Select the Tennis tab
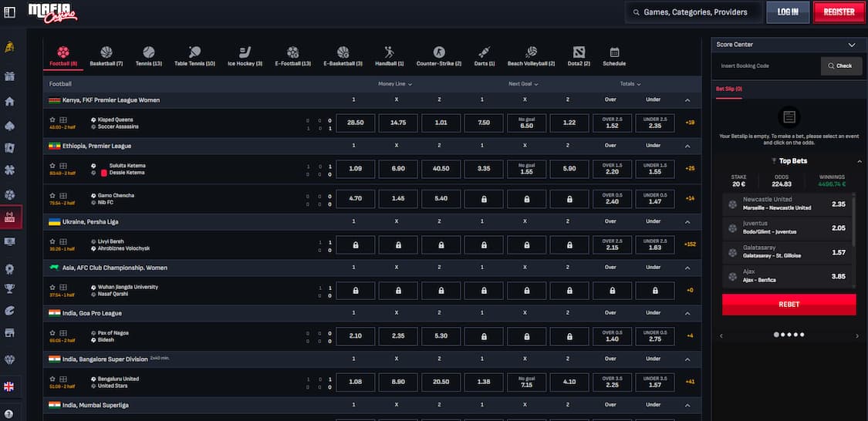The width and height of the screenshot is (868, 421). (148, 56)
